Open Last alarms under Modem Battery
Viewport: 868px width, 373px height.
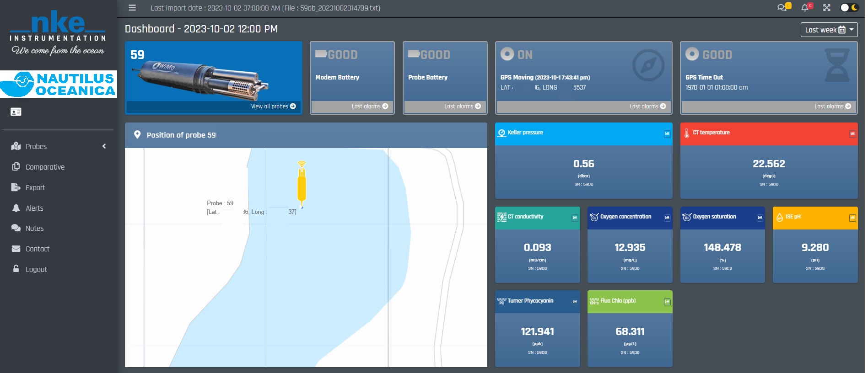(x=370, y=107)
